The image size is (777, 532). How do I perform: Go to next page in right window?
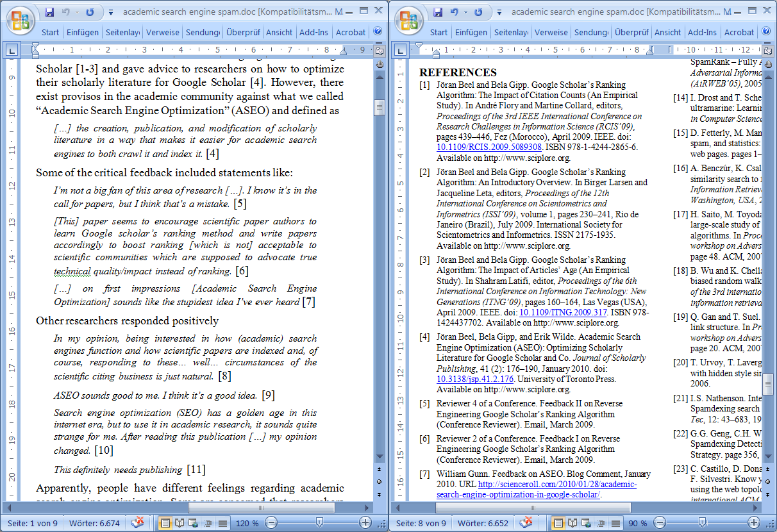click(x=768, y=494)
